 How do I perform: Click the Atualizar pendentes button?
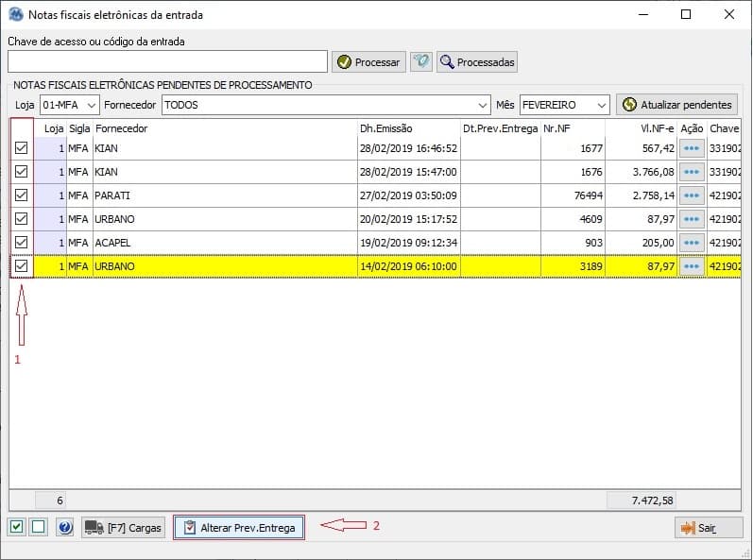676,105
